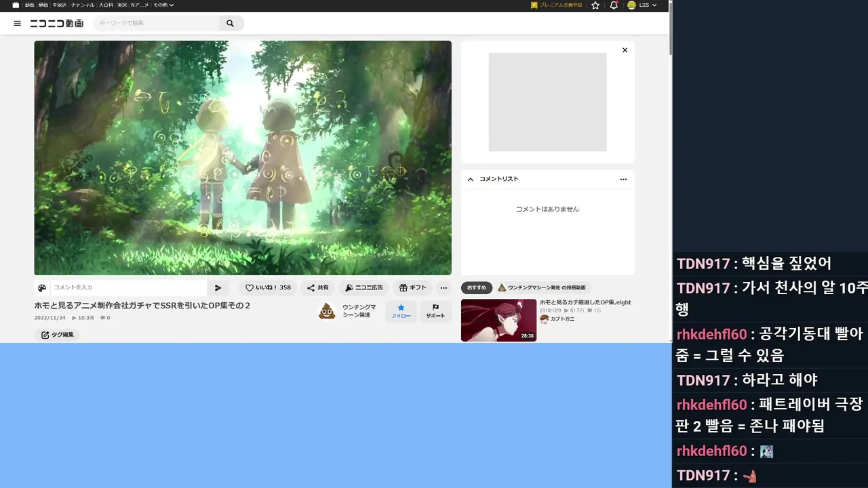Click the pointing hand emote in TDN917's last message
This screenshot has height=488, width=868.
coord(749,476)
